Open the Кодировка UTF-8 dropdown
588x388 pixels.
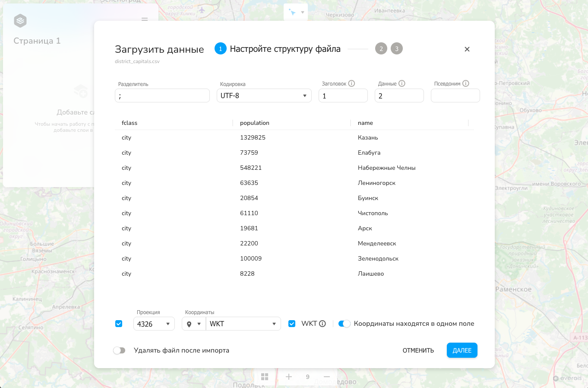click(264, 95)
